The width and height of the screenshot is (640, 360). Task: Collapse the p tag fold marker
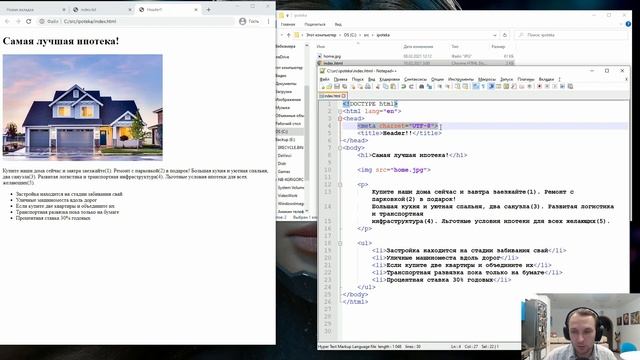[340, 184]
